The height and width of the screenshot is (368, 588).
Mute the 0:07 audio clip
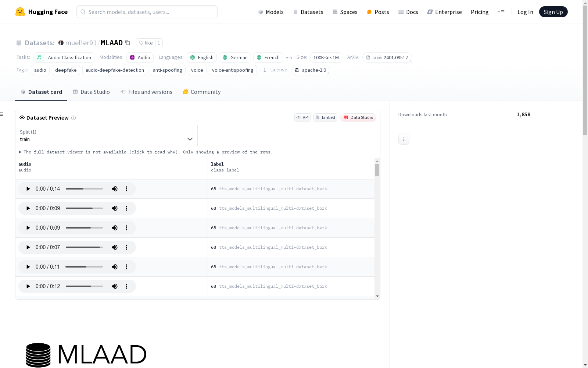pyautogui.click(x=115, y=247)
